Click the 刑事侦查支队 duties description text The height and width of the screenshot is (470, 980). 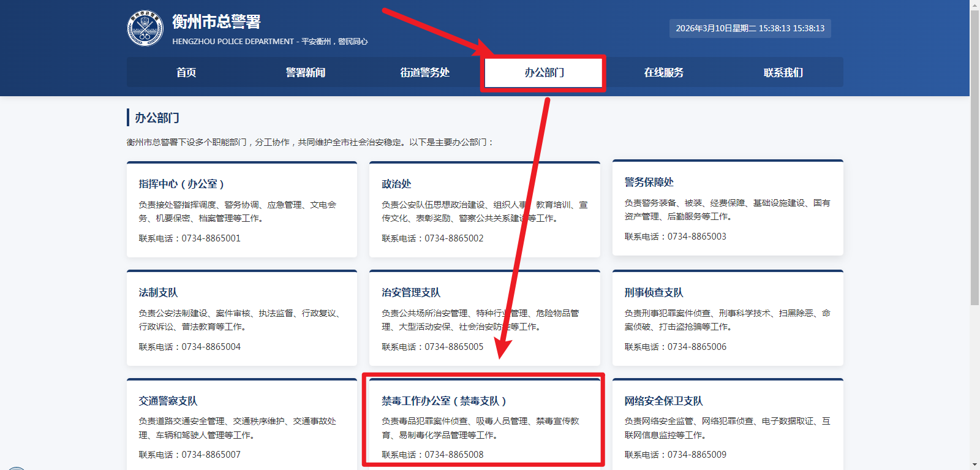click(x=728, y=320)
